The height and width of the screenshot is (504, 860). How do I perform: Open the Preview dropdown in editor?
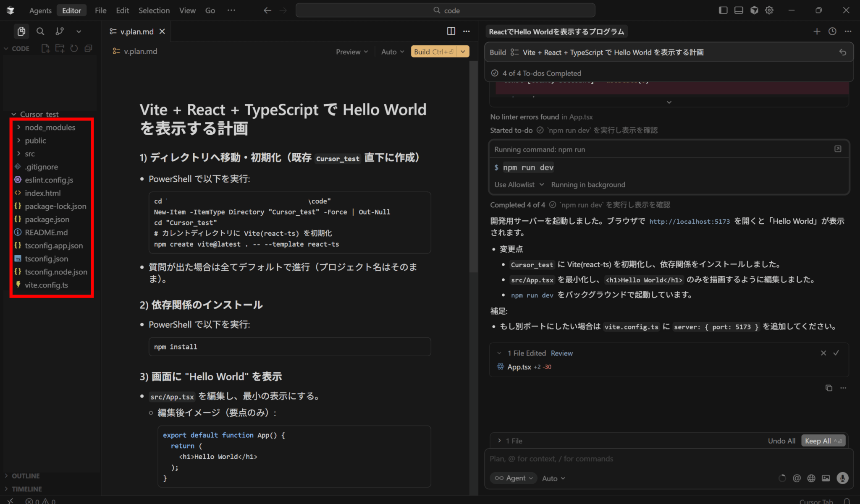click(352, 52)
